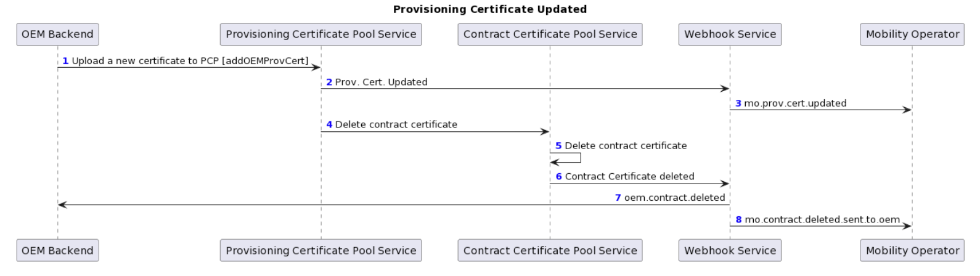Click the bottom Webhook Service box

click(x=730, y=250)
